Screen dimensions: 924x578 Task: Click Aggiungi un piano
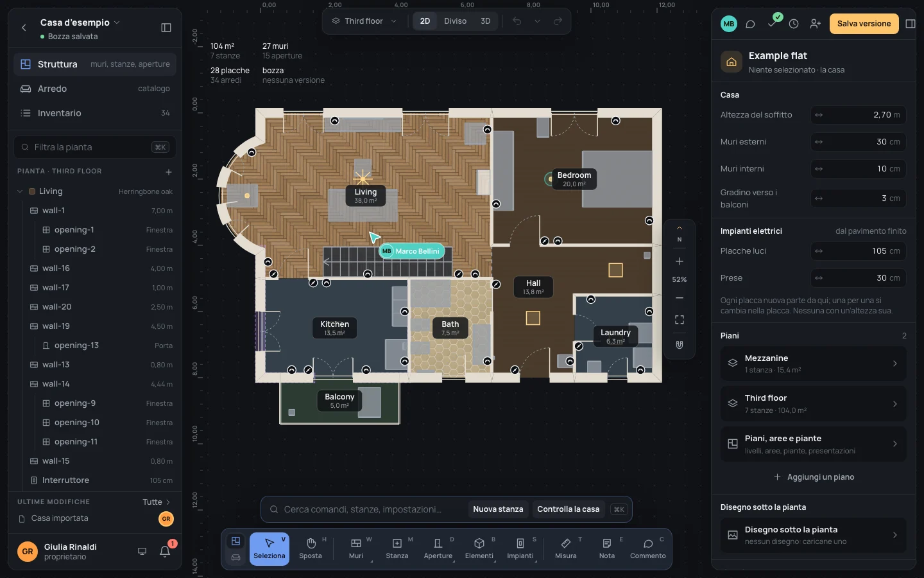(x=814, y=477)
